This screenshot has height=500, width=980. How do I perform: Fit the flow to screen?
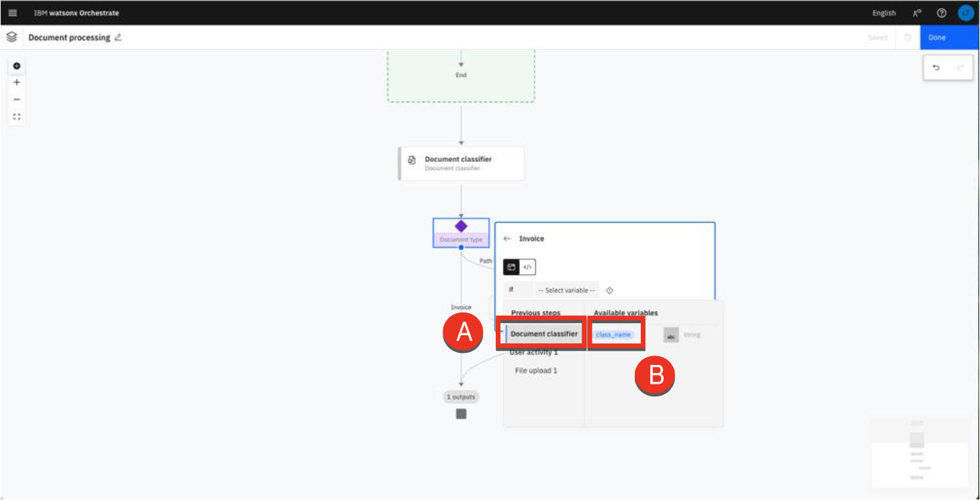click(17, 116)
